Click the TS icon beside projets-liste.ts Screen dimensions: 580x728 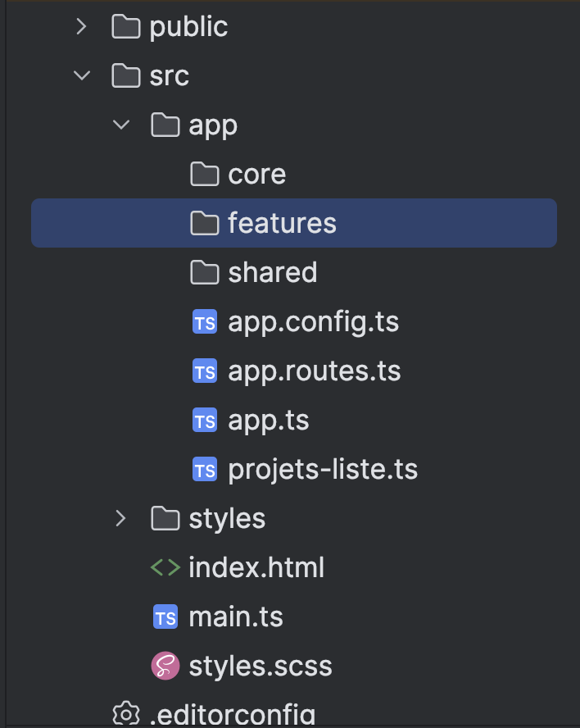click(x=204, y=470)
